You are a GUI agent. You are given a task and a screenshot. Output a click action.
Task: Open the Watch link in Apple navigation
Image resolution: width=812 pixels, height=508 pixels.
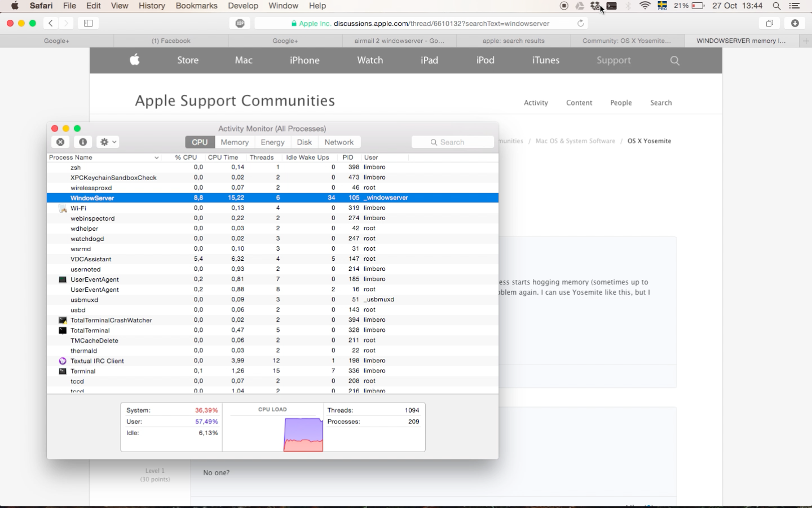(x=370, y=60)
